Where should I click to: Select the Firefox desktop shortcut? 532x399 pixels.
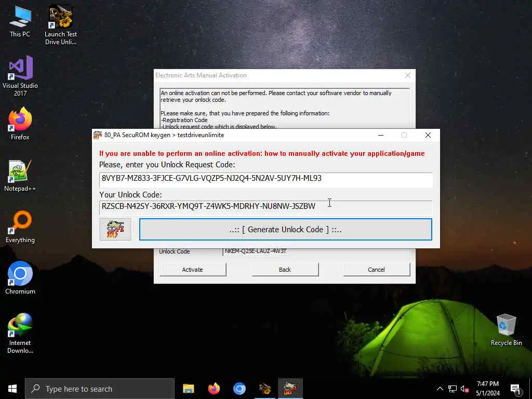click(x=20, y=124)
